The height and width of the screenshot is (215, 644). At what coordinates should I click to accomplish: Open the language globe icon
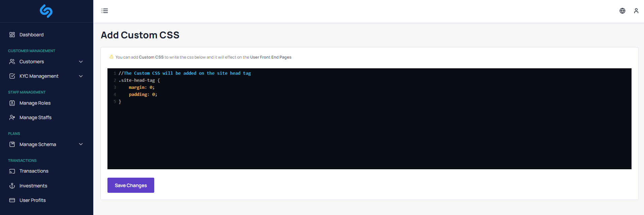pyautogui.click(x=622, y=11)
